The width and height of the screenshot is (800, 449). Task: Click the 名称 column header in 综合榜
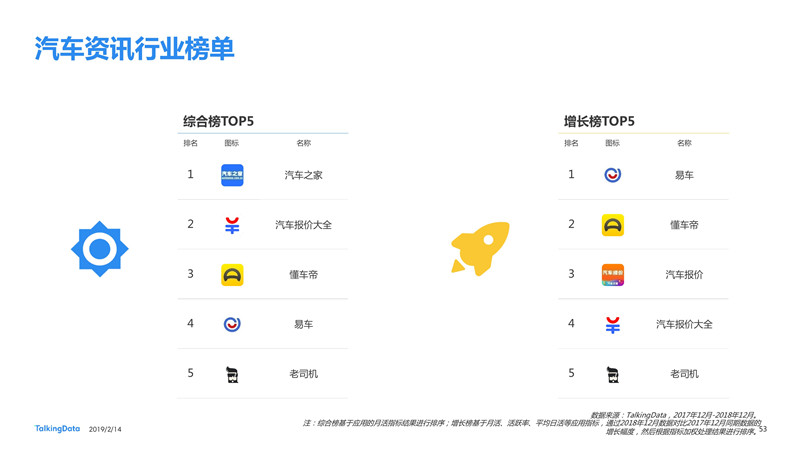[304, 143]
